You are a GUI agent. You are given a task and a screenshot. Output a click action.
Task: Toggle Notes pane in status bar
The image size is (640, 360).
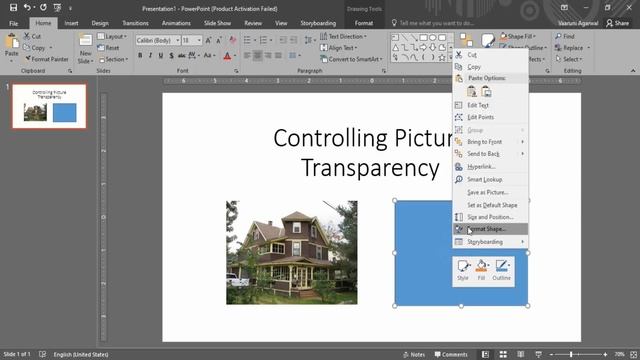coord(414,354)
